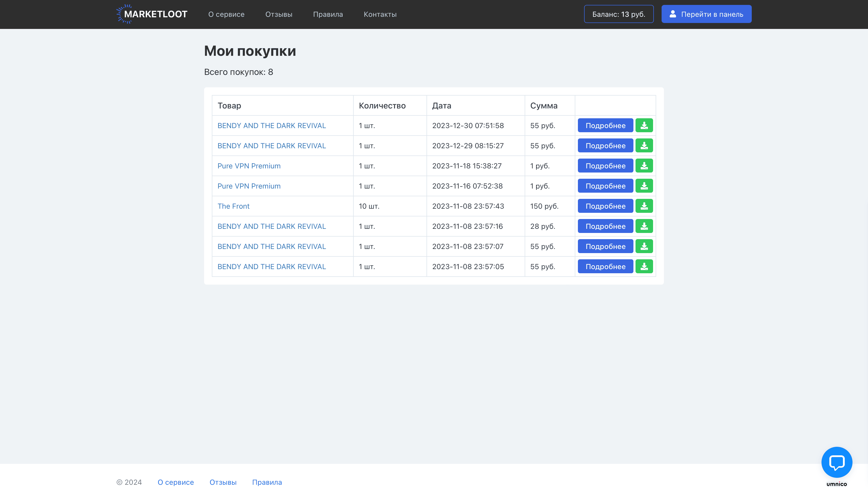Download the 2023-12-30 Bendy purchase
Viewport: 868px width, 500px height.
click(x=644, y=125)
